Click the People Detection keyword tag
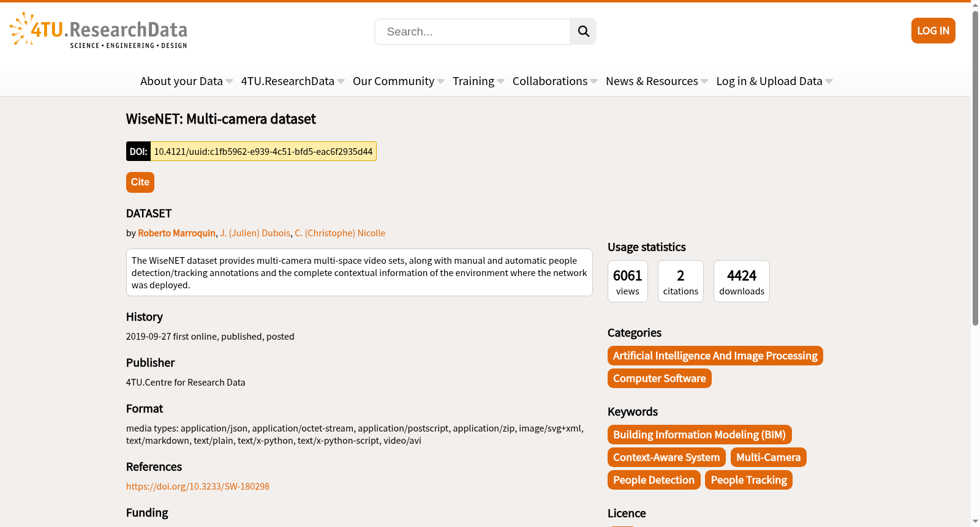The width and height of the screenshot is (980, 527). pos(654,480)
